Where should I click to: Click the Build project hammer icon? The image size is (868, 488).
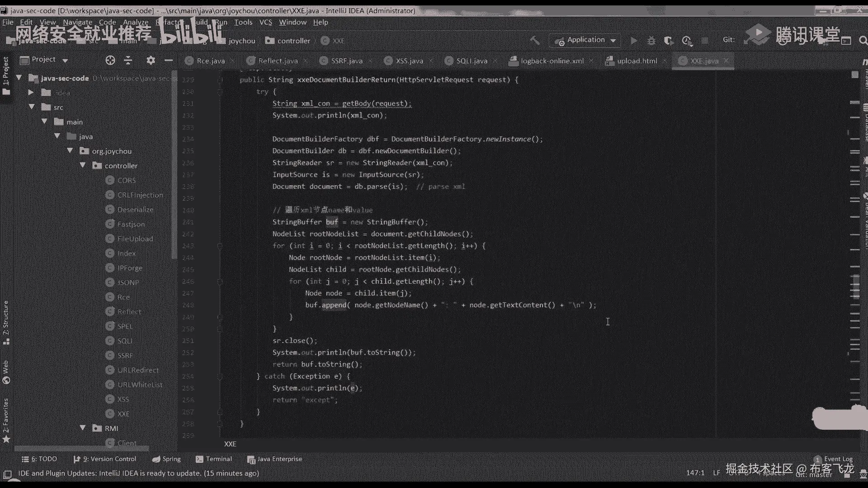(535, 41)
